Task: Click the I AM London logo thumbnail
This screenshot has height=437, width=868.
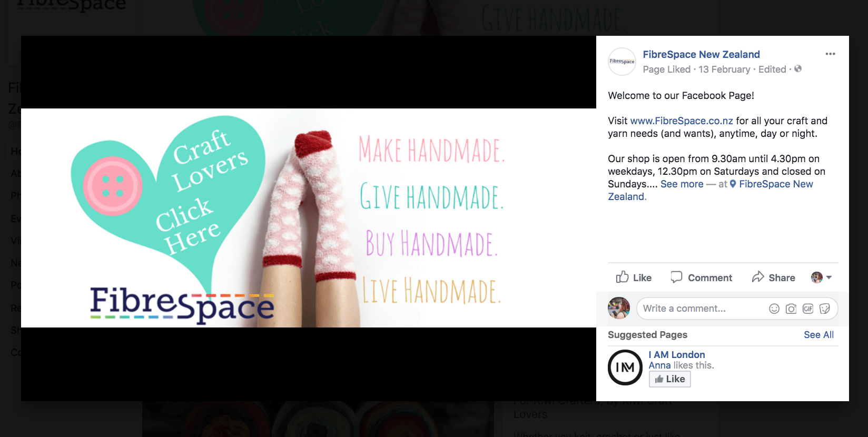Action: point(625,368)
